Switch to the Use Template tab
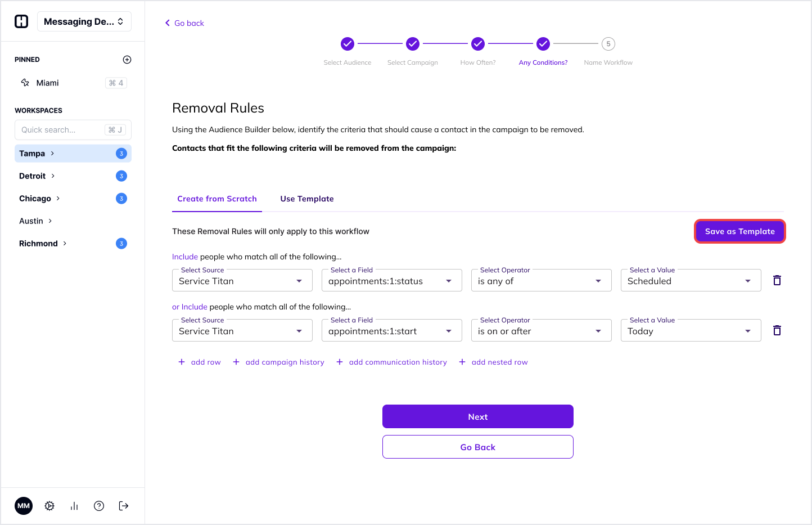Viewport: 812px width, 525px height. point(306,199)
